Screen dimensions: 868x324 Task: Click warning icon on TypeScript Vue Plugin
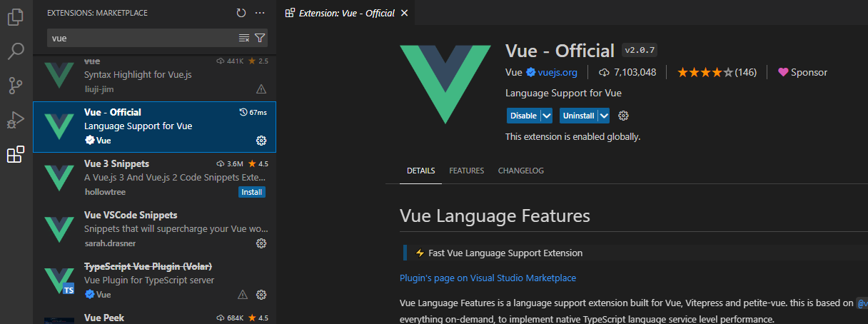click(243, 295)
